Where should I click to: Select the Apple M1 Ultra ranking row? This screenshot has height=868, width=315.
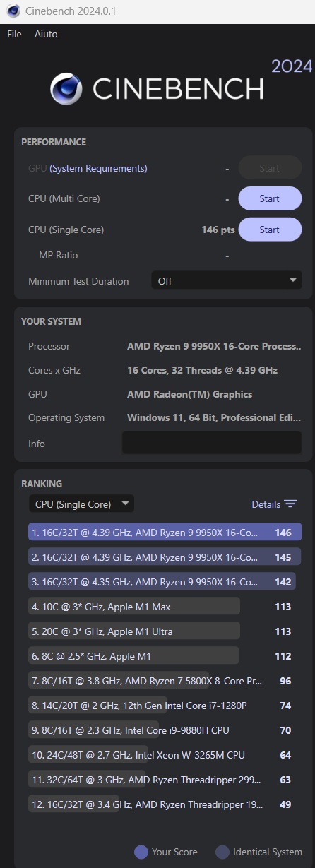pyautogui.click(x=165, y=631)
